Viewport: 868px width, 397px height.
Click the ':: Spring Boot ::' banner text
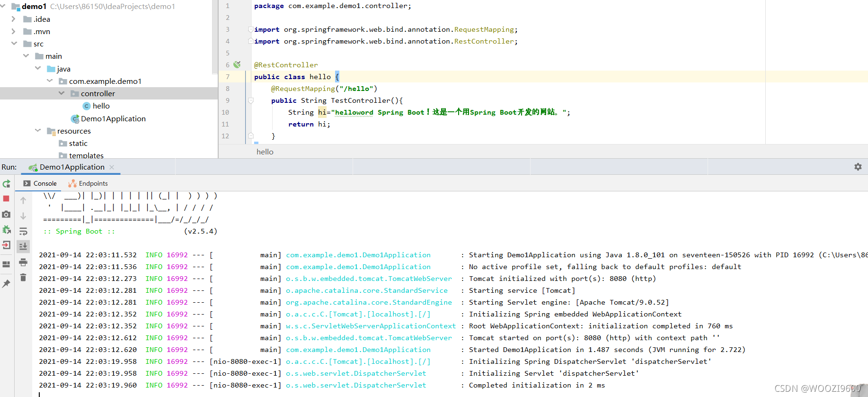click(79, 231)
